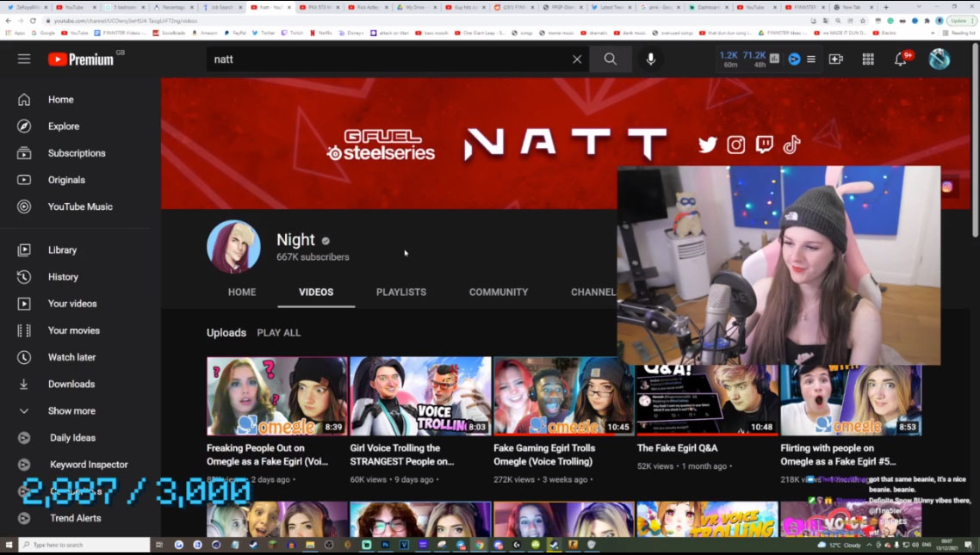Open the Voice Trolling video thumbnail

pos(420,397)
